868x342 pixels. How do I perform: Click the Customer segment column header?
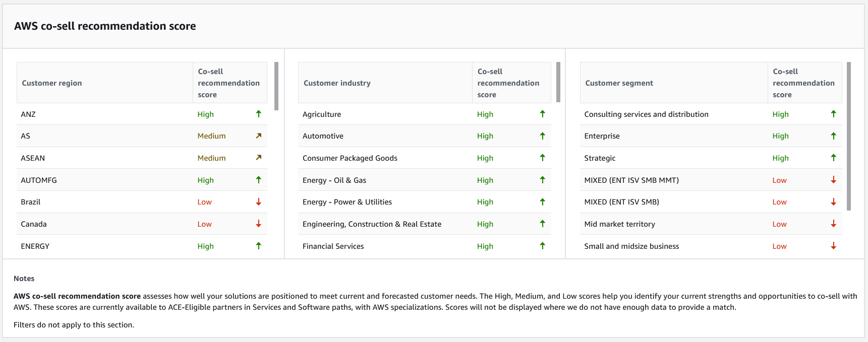click(x=619, y=83)
